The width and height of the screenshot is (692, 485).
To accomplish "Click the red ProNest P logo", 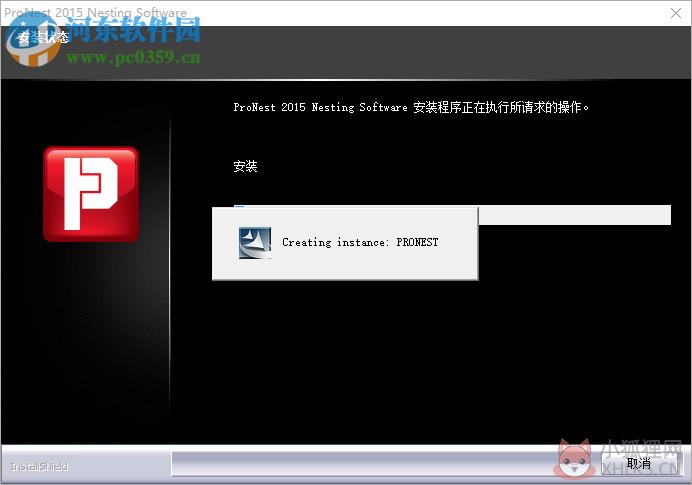I will tap(91, 194).
